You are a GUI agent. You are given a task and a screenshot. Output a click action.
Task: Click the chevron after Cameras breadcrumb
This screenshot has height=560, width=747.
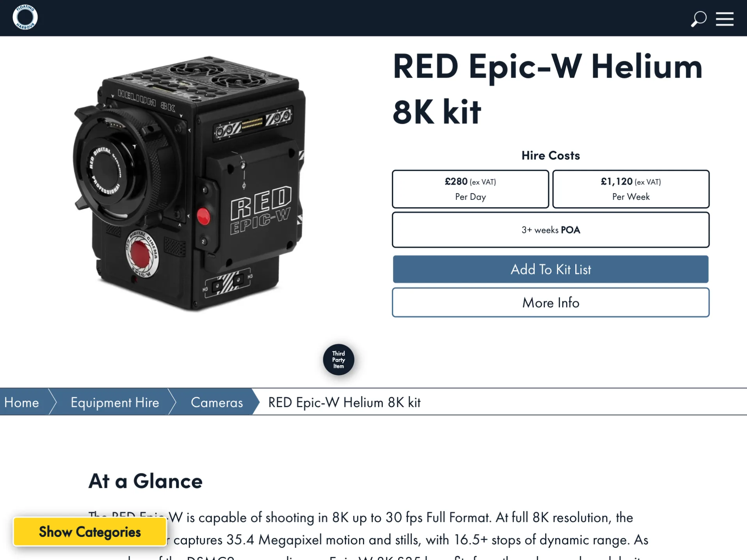coord(256,402)
